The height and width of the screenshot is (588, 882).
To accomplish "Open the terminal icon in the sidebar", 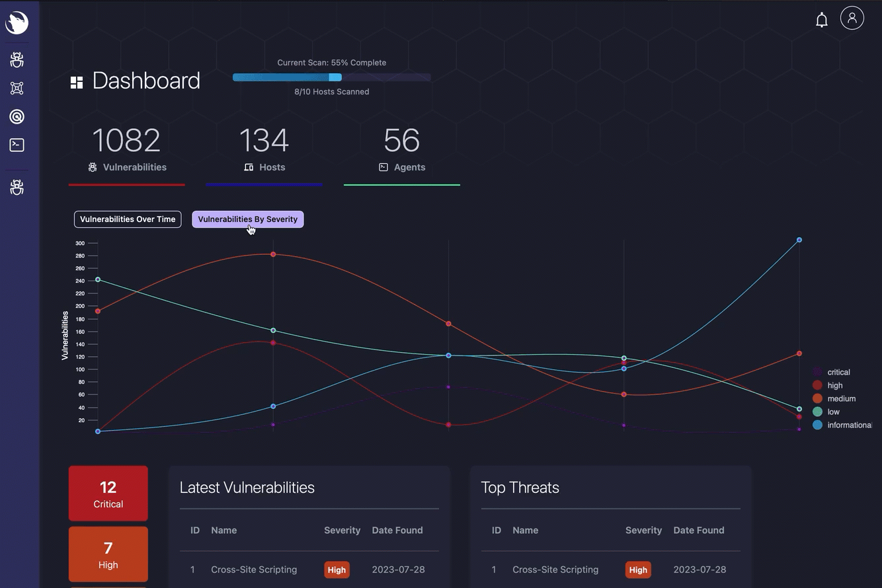I will [17, 145].
